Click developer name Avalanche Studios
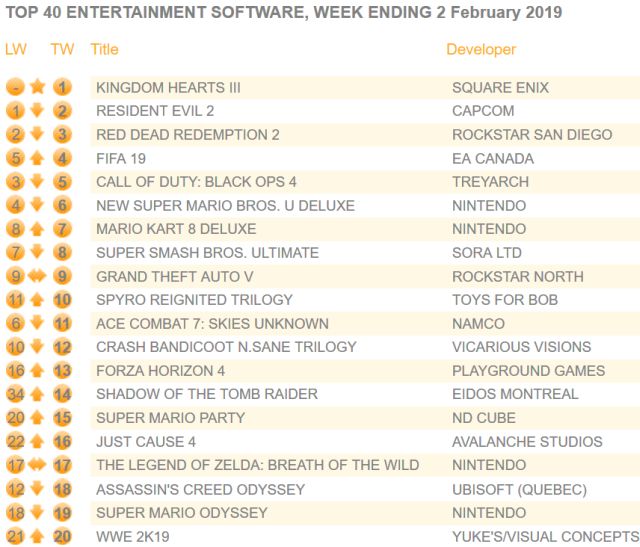The image size is (640, 547). (527, 442)
